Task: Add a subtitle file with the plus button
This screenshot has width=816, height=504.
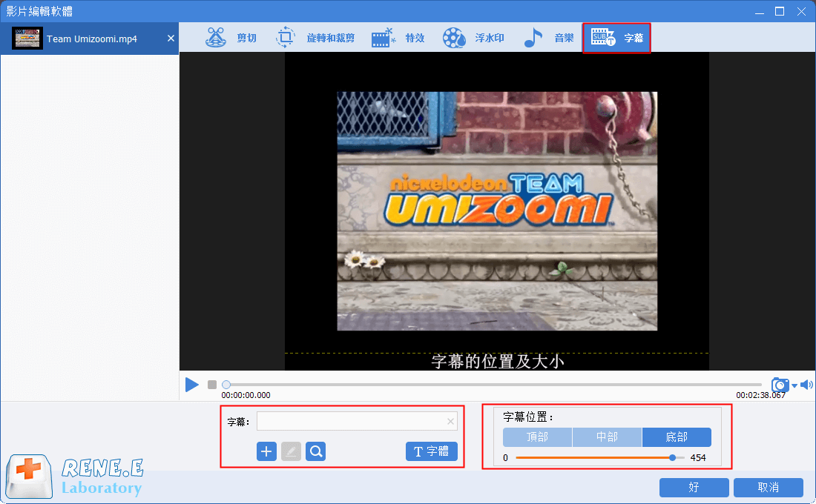Action: coord(266,451)
